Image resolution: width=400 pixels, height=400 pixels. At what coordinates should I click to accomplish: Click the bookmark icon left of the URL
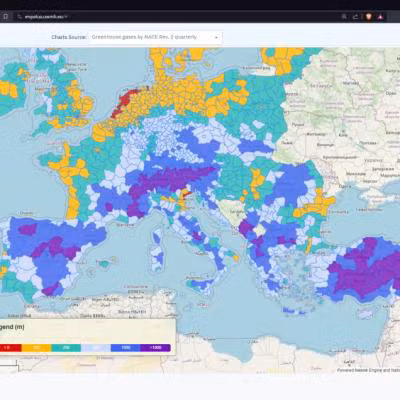coord(5,16)
